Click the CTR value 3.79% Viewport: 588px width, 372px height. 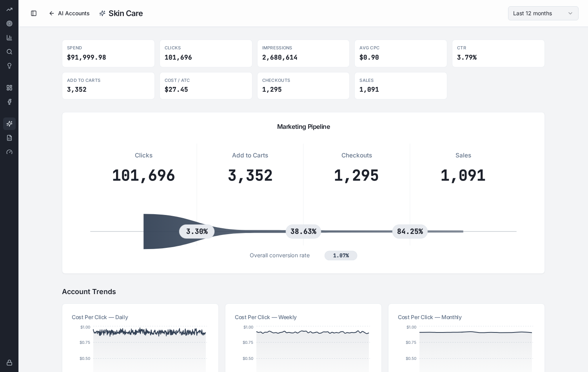pos(467,58)
